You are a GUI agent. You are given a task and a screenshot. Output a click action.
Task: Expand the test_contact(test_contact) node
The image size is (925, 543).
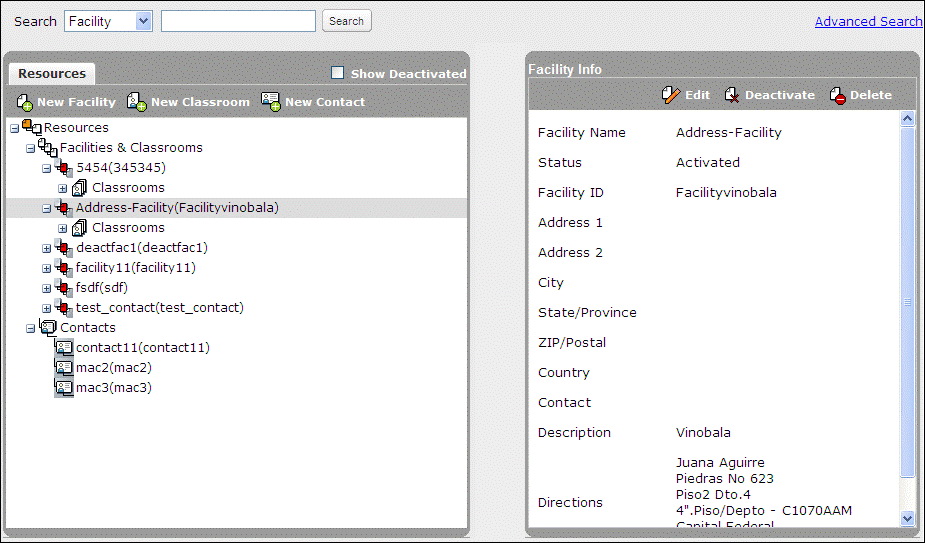point(47,309)
